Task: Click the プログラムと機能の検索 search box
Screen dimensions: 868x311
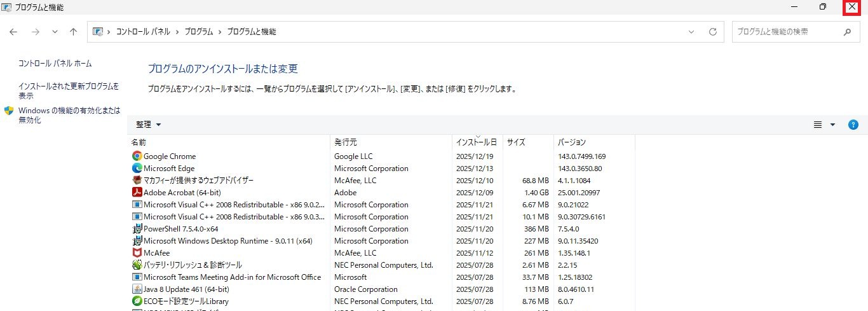Action: (787, 32)
